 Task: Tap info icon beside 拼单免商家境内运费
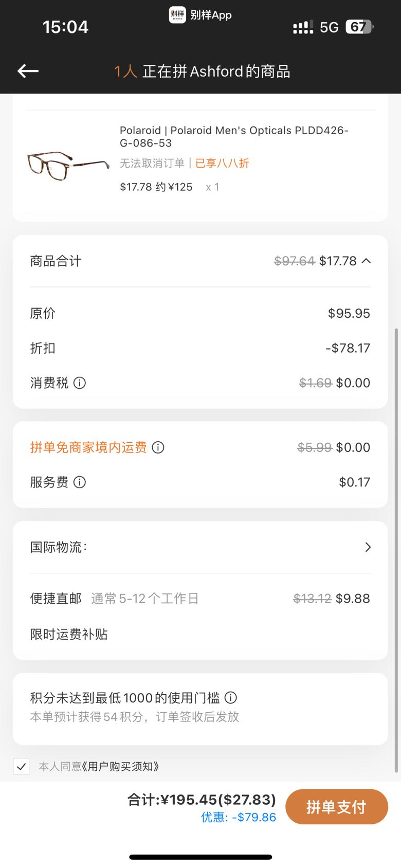[158, 447]
